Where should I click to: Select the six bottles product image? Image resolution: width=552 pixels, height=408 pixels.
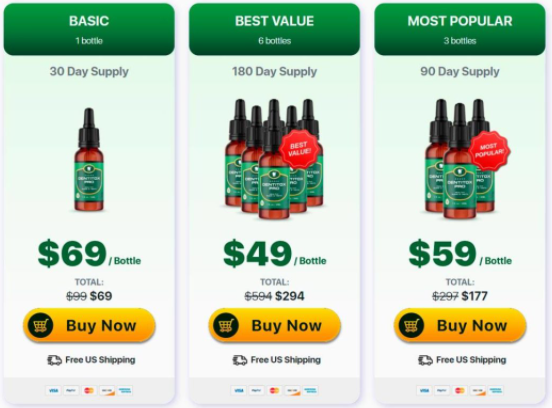tap(274, 159)
